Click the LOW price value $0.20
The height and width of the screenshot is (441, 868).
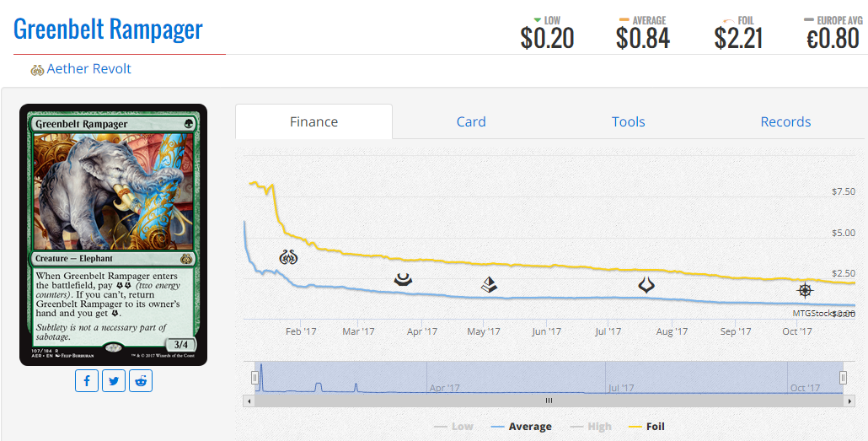(547, 39)
